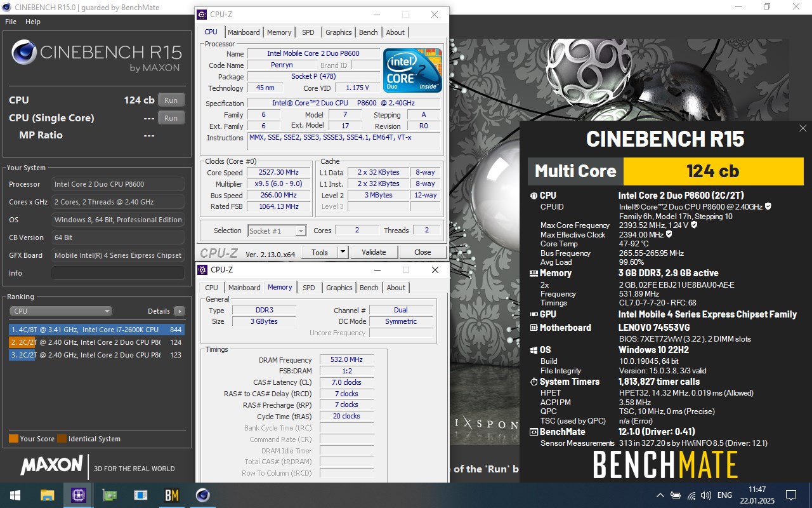
Task: Click the BenchMate CPU section icon
Action: coord(534,196)
